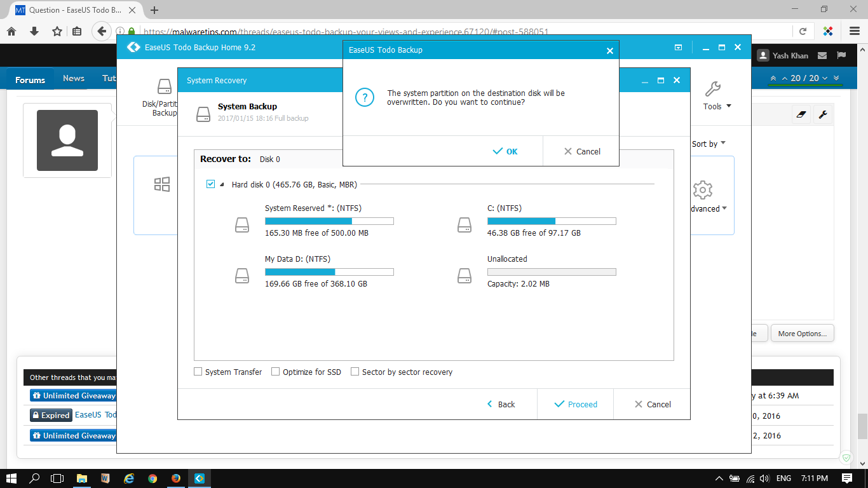The width and height of the screenshot is (868, 488).
Task: Click the My Data D: usage bar
Action: pos(329,272)
